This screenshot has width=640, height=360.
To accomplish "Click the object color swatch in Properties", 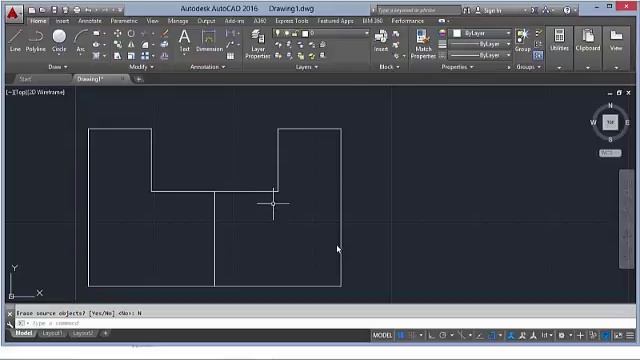I will (x=457, y=33).
